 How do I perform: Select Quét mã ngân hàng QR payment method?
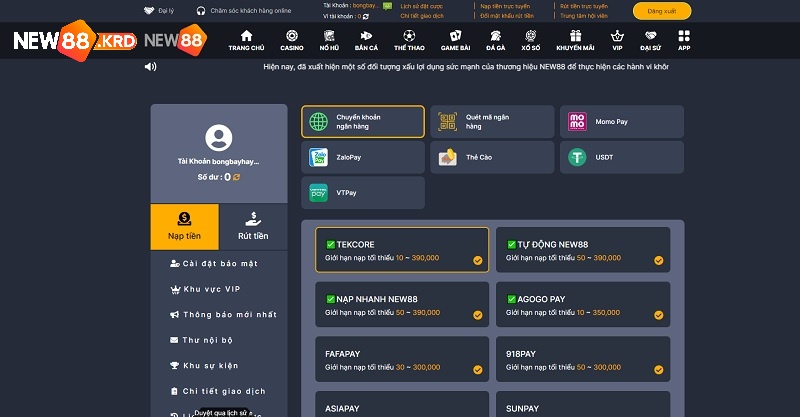[x=492, y=121]
